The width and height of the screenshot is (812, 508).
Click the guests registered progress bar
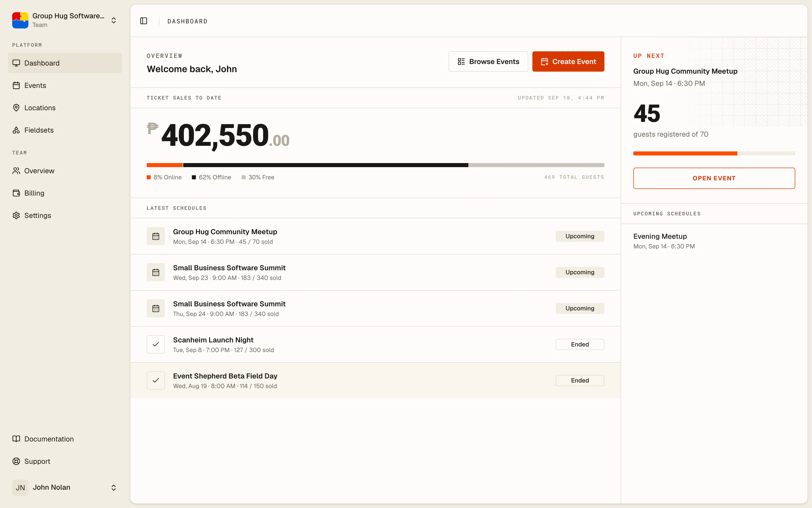(x=714, y=153)
